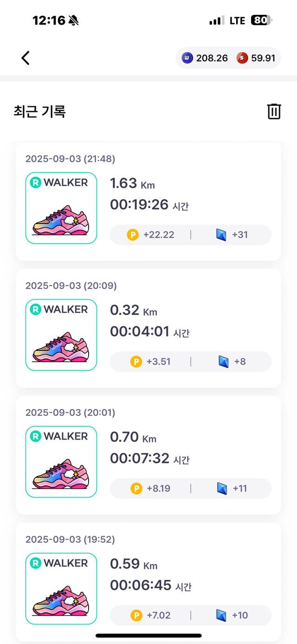Image resolution: width=297 pixels, height=644 pixels.
Task: Tap the blue W token balance icon
Action: click(x=187, y=58)
